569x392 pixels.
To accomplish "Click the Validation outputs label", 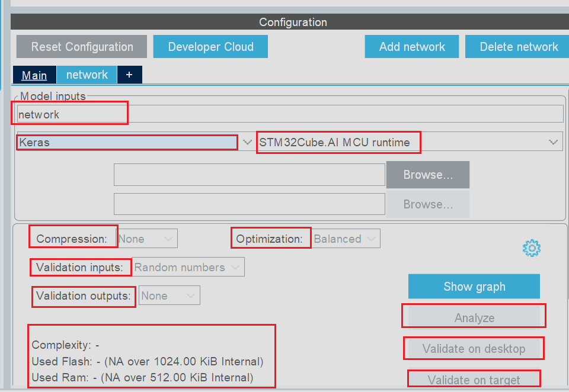I will click(83, 295).
